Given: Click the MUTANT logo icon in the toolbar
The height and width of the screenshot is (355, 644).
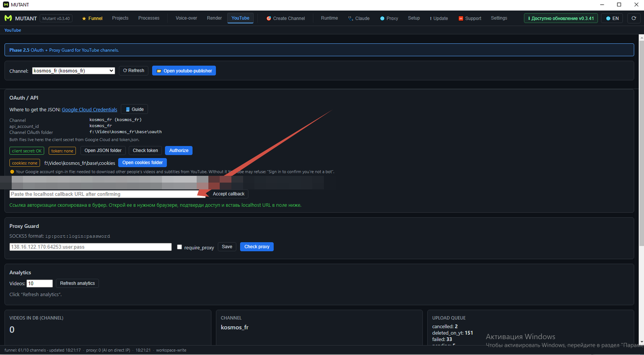Looking at the screenshot, I should coord(8,18).
